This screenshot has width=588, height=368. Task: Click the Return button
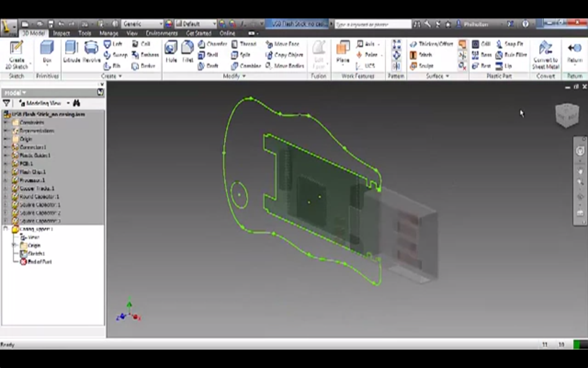point(575,52)
